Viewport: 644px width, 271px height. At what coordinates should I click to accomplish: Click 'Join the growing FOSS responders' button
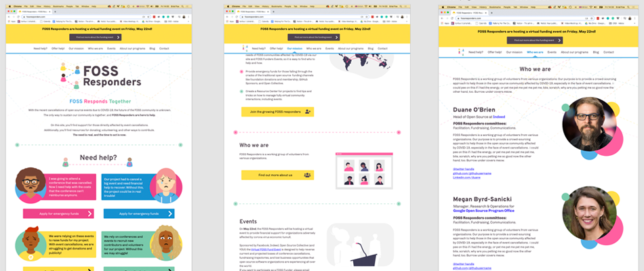278,112
